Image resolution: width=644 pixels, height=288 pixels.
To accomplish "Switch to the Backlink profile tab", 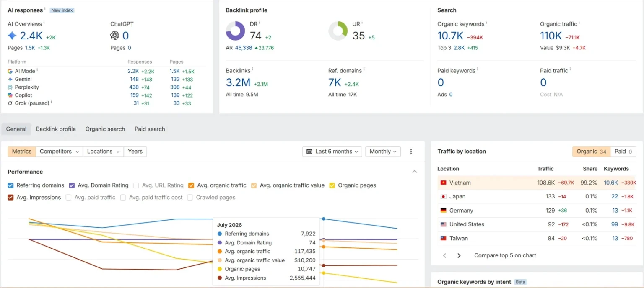I will 56,129.
